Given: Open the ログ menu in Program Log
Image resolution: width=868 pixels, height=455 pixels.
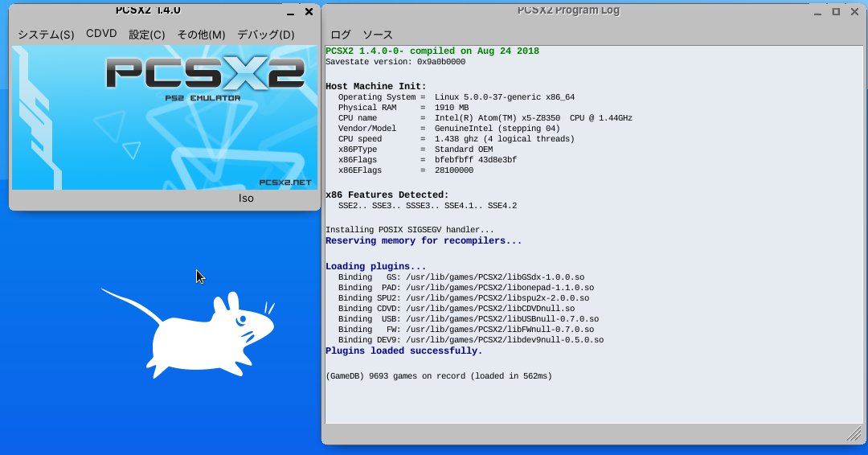Looking at the screenshot, I should pos(341,35).
